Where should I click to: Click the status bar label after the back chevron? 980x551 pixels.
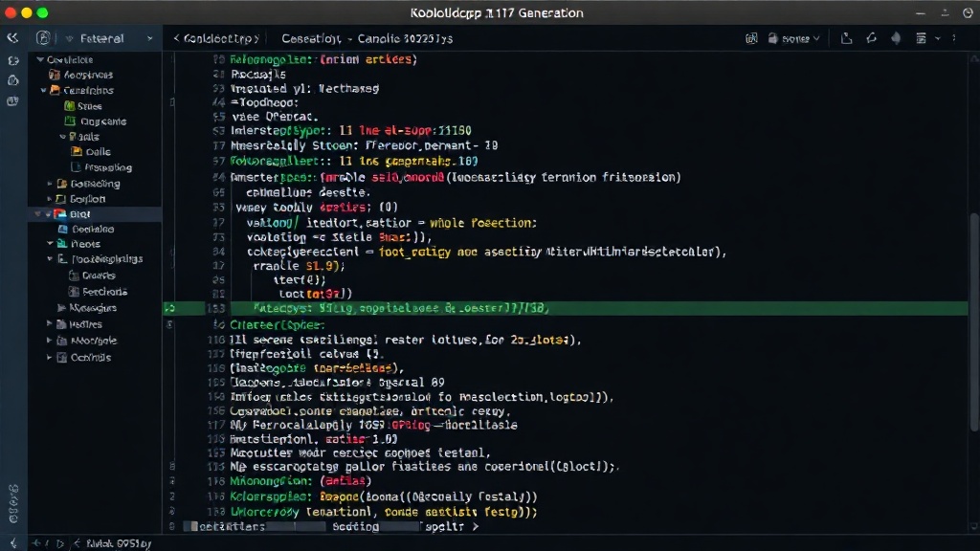click(x=119, y=543)
